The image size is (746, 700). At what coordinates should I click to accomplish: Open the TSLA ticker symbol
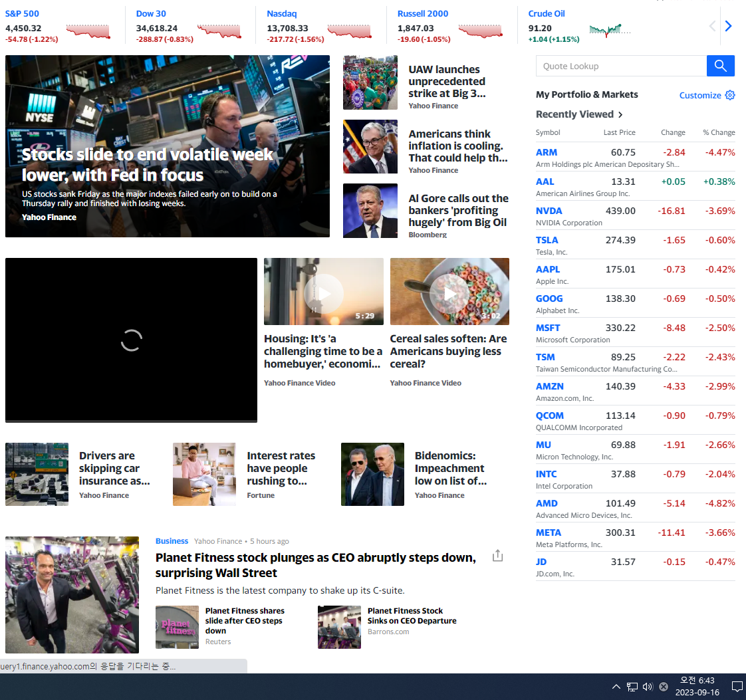(547, 240)
